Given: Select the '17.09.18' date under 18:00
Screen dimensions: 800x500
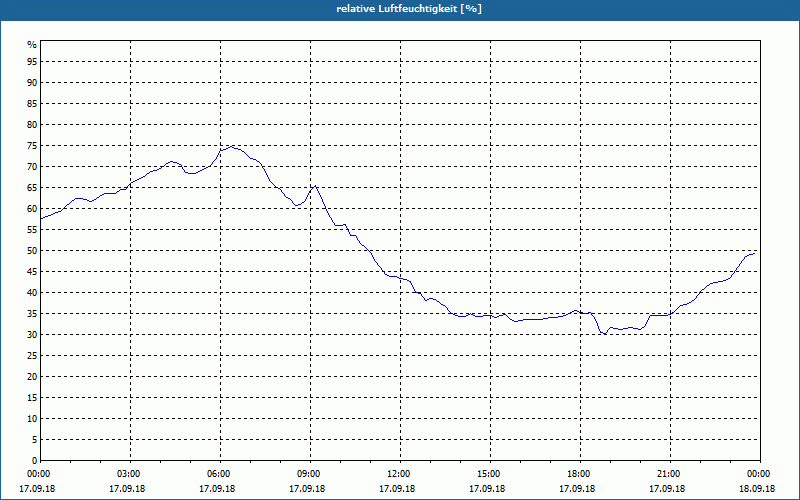Looking at the screenshot, I should coord(577,489).
